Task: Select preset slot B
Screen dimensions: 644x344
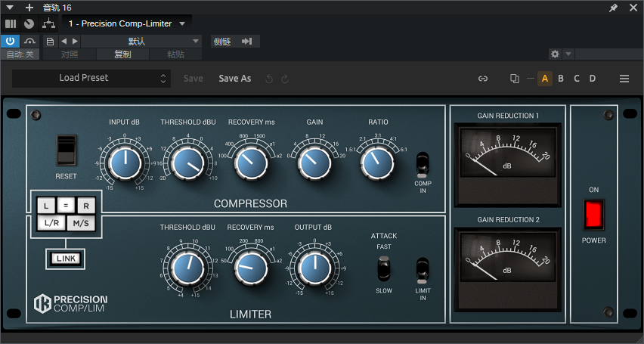Action: (561, 79)
